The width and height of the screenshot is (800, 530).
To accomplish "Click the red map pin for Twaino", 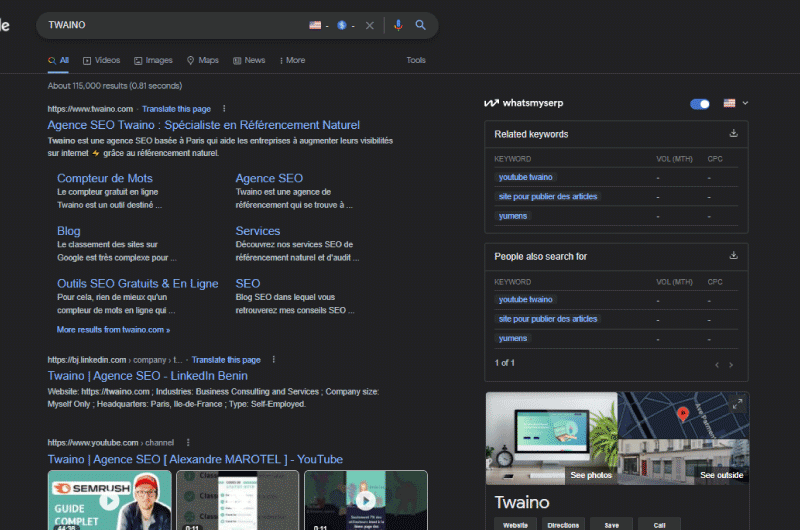I will [683, 414].
